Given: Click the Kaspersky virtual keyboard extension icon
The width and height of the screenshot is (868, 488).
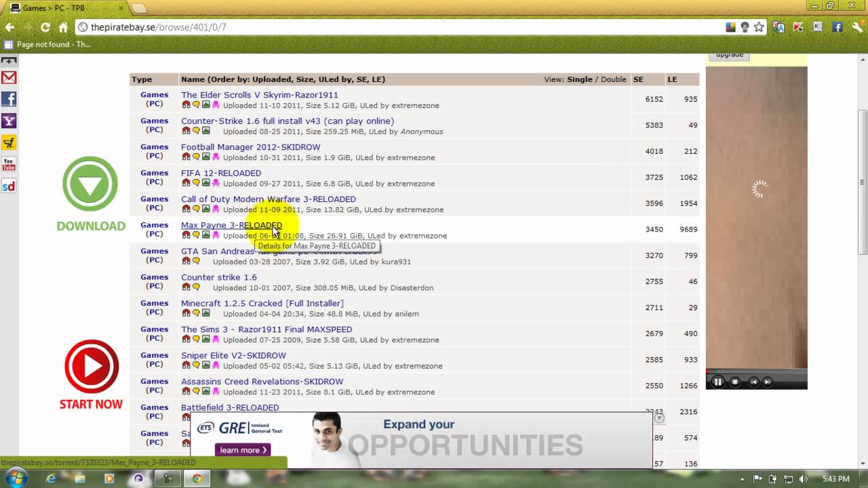Looking at the screenshot, I should 818,27.
